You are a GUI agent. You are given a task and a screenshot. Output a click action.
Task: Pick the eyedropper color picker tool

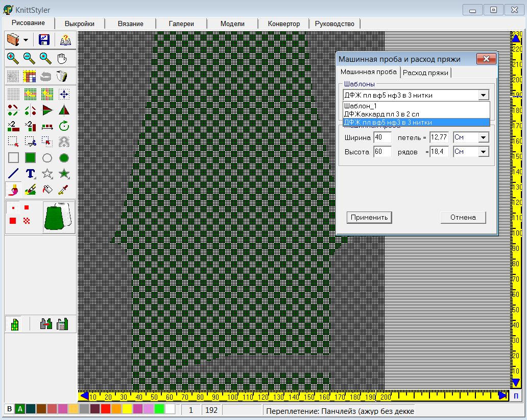point(64,190)
